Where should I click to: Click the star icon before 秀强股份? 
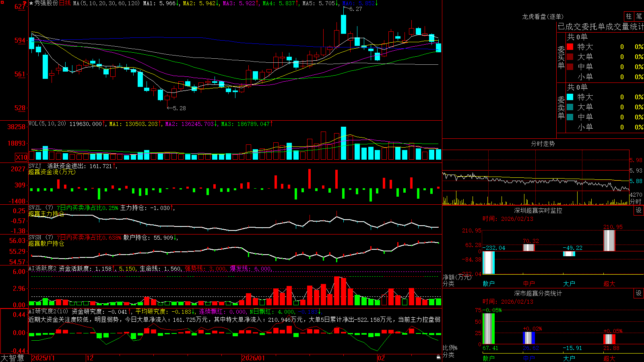[31, 3]
